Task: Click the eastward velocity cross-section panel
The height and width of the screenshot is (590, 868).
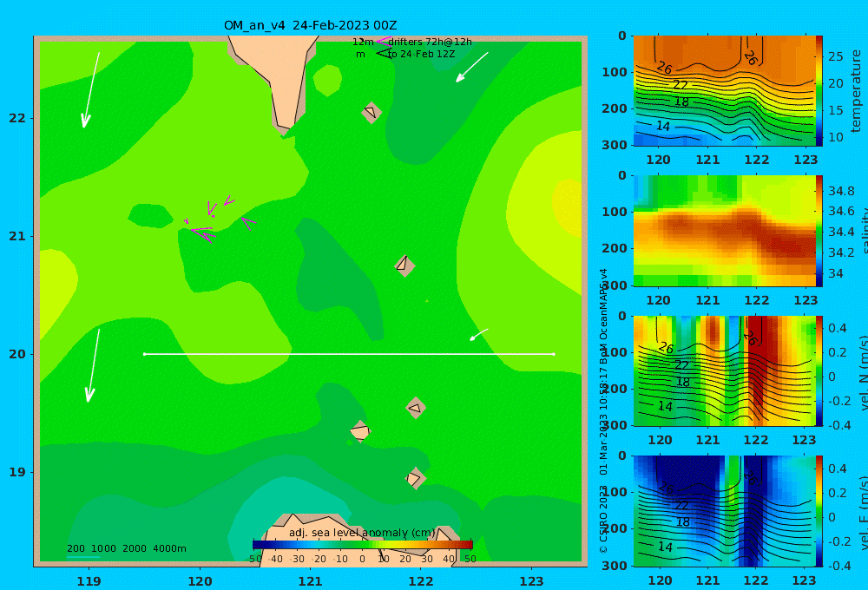Action: pyautogui.click(x=724, y=511)
